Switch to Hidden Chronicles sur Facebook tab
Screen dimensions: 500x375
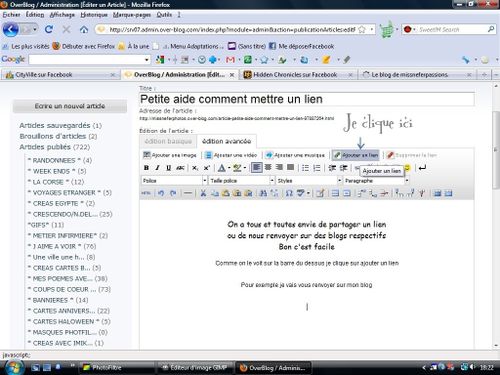click(x=298, y=75)
